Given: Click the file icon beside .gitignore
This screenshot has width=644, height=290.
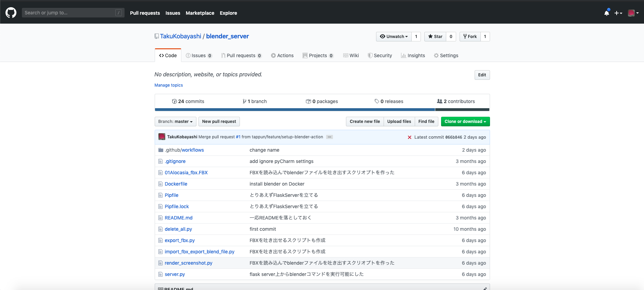Looking at the screenshot, I should [x=160, y=161].
